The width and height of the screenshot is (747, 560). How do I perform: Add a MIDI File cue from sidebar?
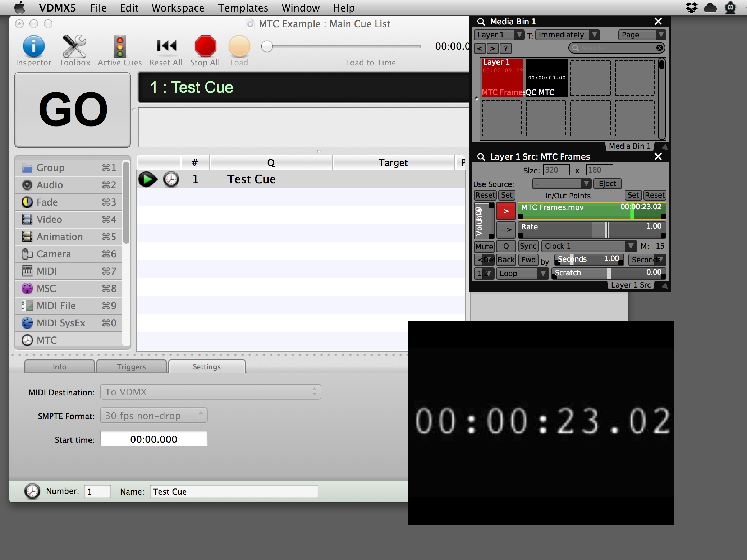(x=69, y=306)
